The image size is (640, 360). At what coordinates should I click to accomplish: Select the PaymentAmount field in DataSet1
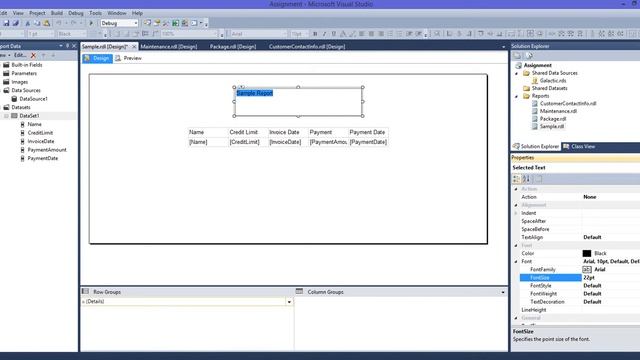click(47, 150)
